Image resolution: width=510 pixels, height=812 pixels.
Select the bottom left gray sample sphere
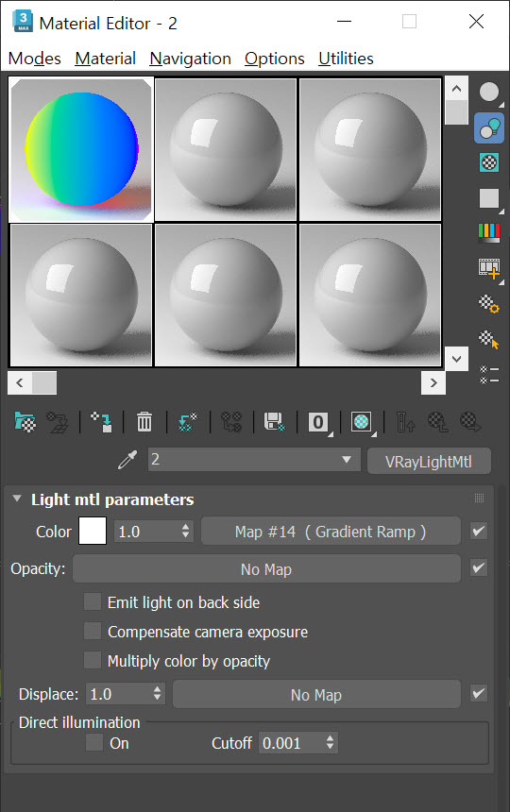click(x=81, y=296)
